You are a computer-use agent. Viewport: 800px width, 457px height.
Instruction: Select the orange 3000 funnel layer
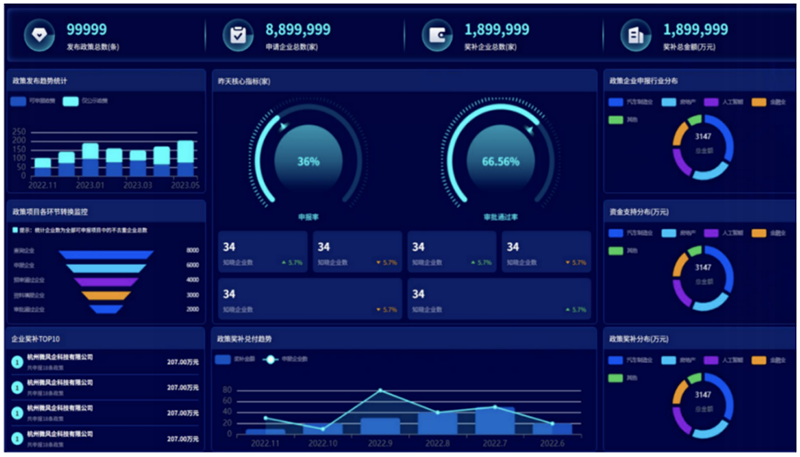(106, 295)
